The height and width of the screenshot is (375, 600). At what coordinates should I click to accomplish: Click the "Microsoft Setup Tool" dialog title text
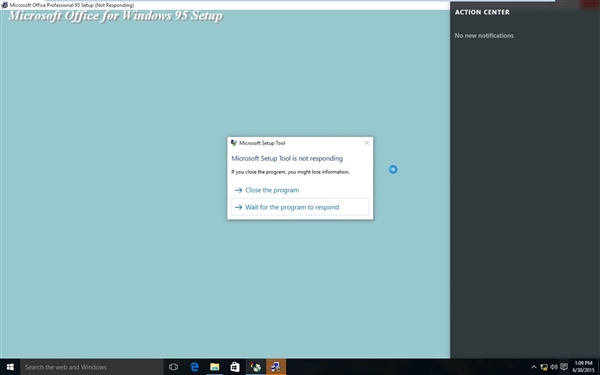pyautogui.click(x=262, y=143)
